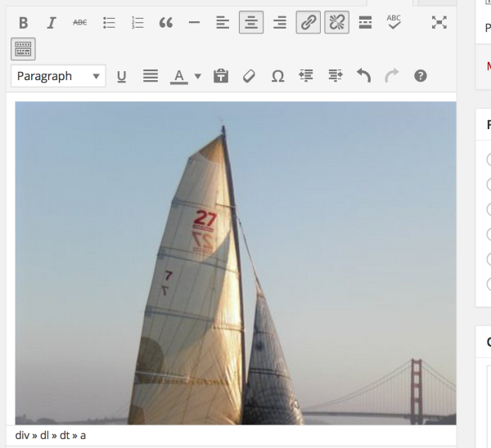
Task: Justify text alignment
Action: click(151, 76)
